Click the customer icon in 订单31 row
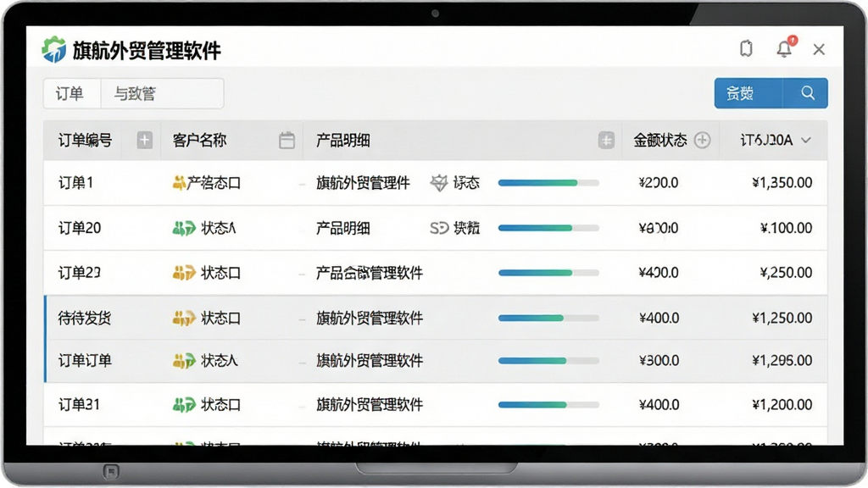 click(x=184, y=405)
